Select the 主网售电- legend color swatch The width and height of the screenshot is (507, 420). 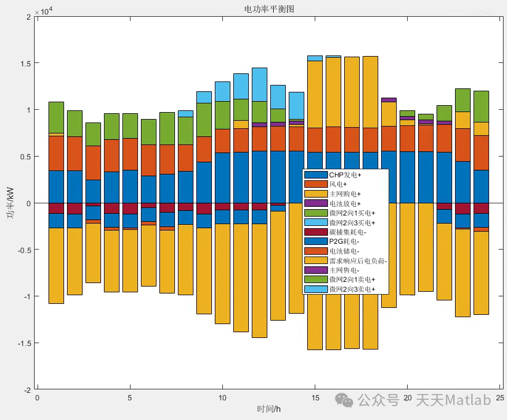pyautogui.click(x=316, y=270)
